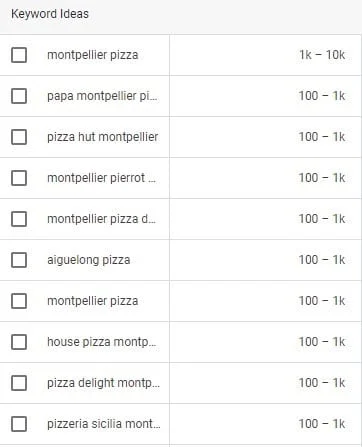Select the papa montpellier pi… keyword text

102,96
